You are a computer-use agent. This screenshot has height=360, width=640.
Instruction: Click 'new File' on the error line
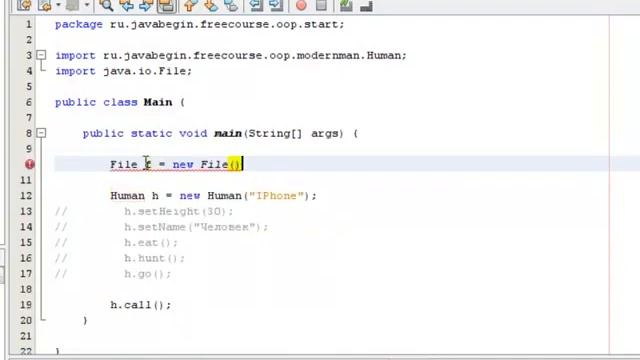tap(200, 164)
